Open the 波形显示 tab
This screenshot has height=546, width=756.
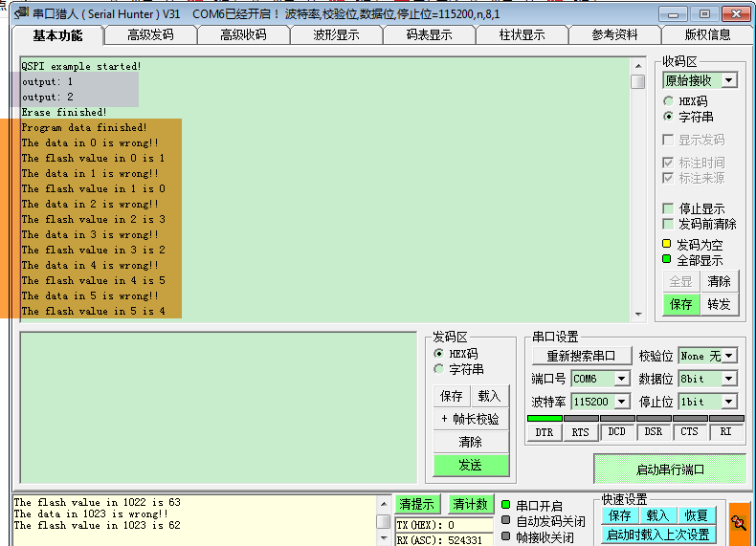[x=336, y=35]
